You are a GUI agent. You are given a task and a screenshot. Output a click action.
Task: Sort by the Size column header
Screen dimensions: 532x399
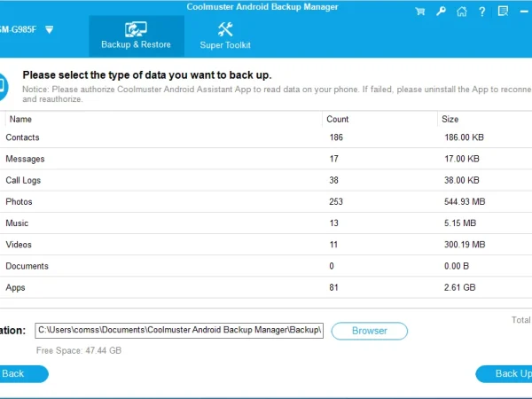pyautogui.click(x=450, y=119)
